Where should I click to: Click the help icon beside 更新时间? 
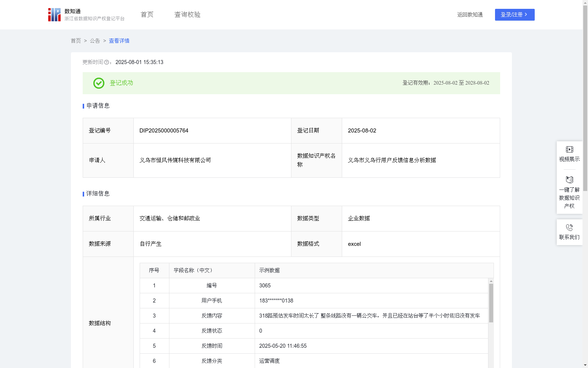pos(107,62)
